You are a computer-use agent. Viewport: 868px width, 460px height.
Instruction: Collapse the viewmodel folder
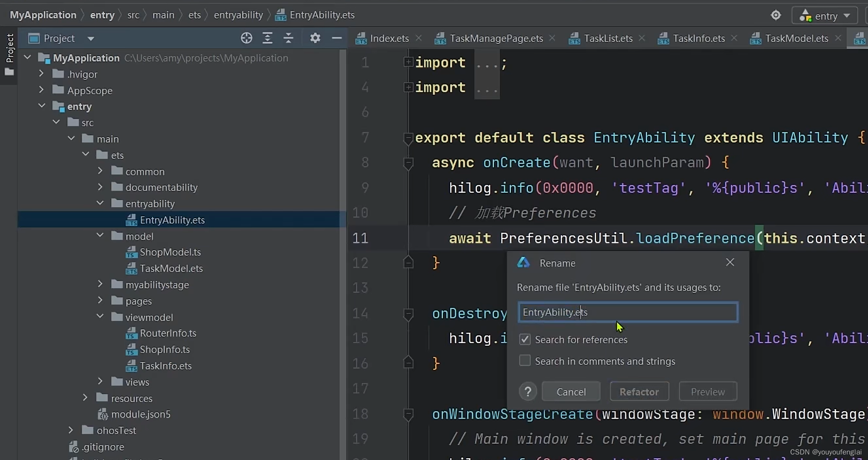(100, 316)
